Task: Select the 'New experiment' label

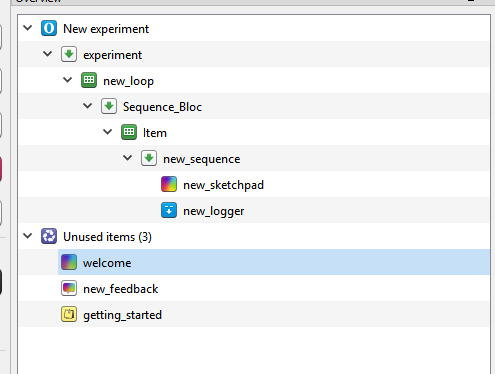Action: point(106,29)
